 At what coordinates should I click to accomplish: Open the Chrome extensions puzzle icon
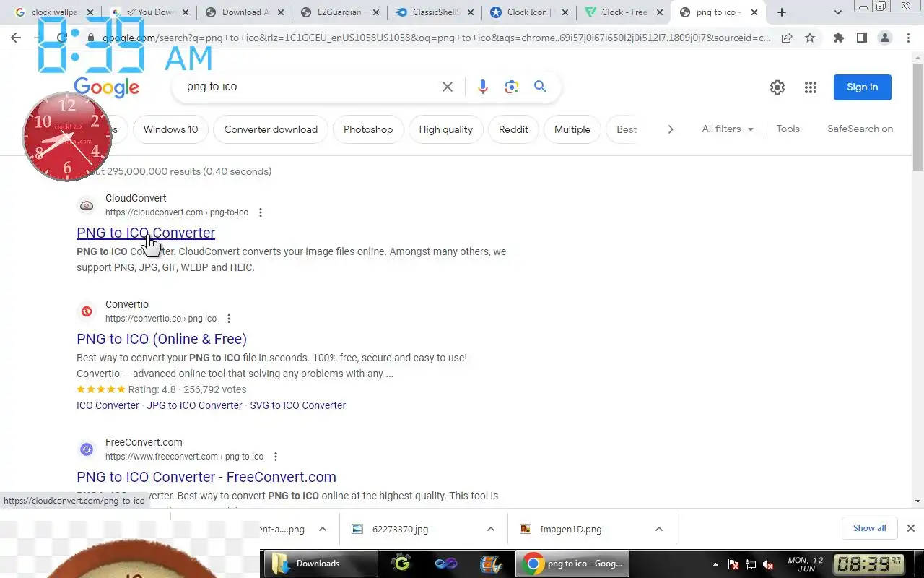[x=839, y=38]
